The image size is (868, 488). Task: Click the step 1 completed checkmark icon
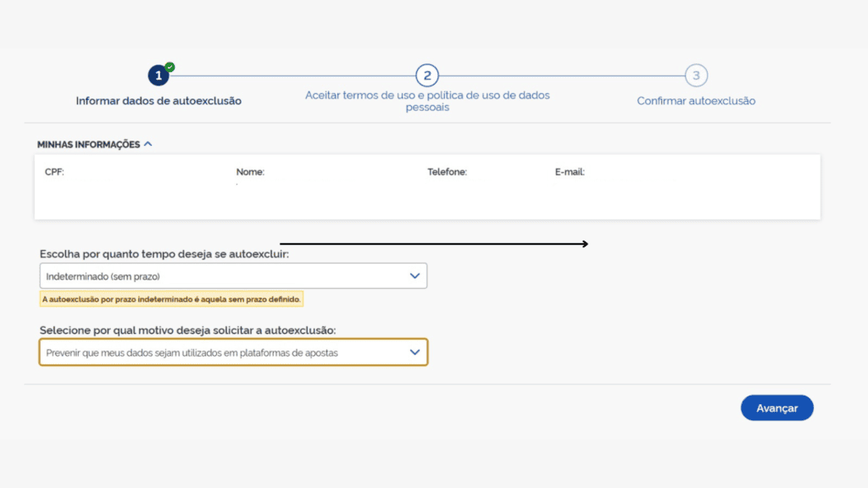[x=169, y=66]
